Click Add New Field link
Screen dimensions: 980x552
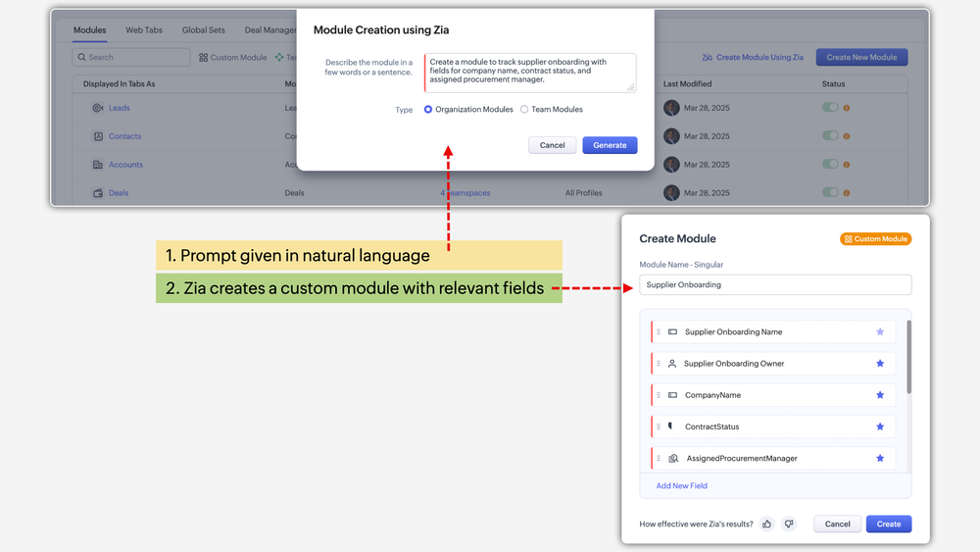click(681, 485)
